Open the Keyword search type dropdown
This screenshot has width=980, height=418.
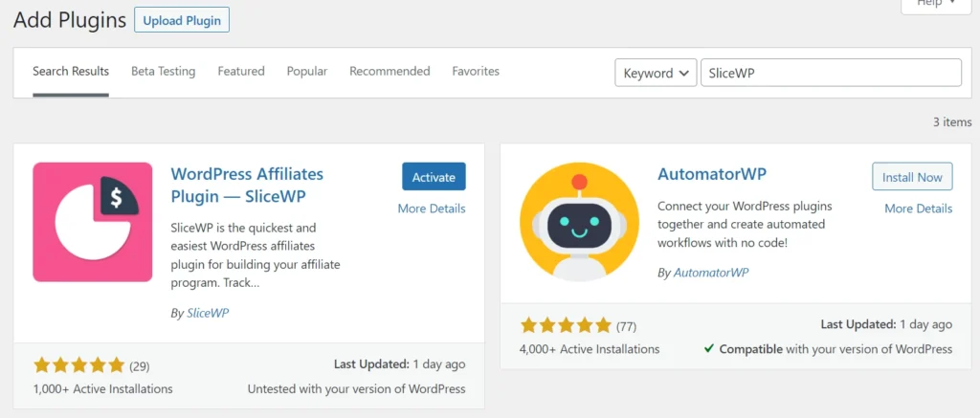tap(656, 73)
